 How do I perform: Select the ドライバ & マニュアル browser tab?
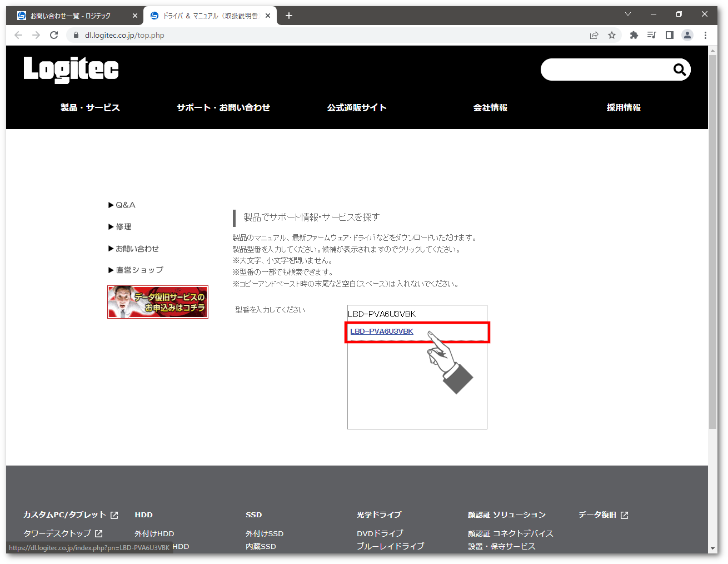(x=210, y=16)
